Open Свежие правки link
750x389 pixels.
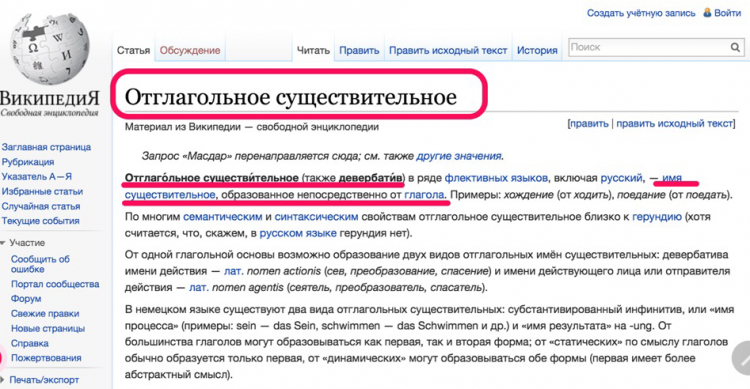[45, 313]
